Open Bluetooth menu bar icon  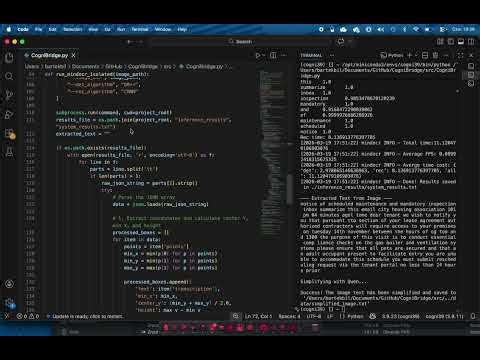point(404,29)
